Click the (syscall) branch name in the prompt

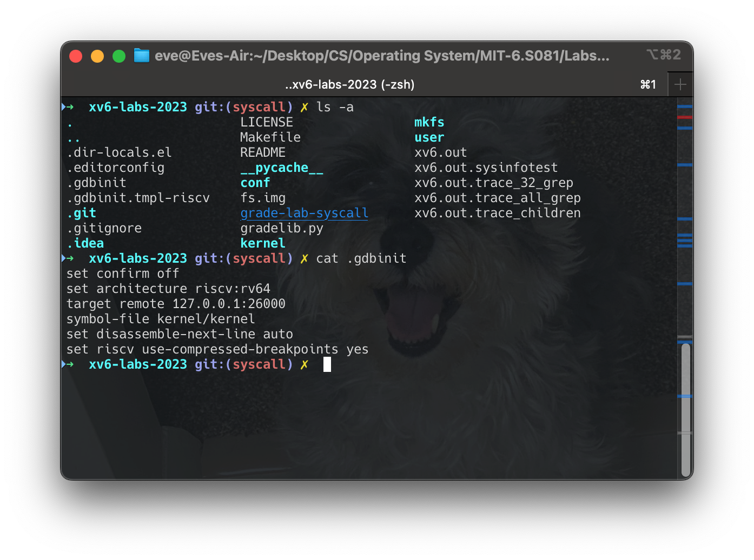[260, 364]
